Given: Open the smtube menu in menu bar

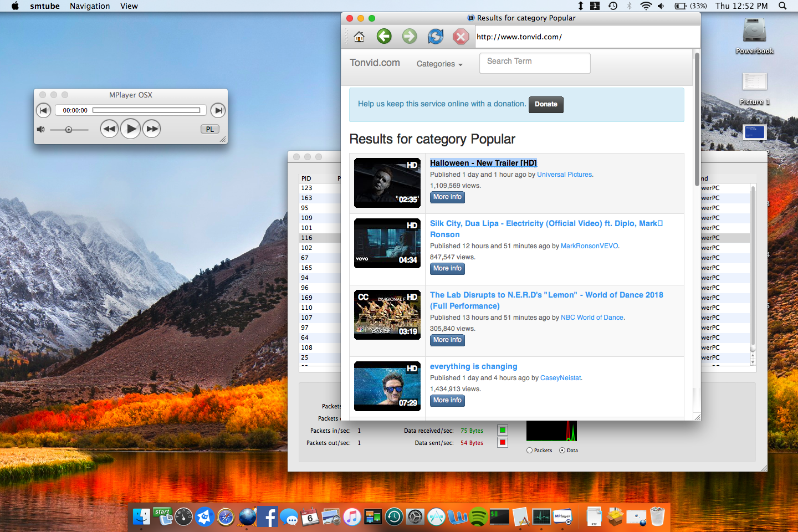Looking at the screenshot, I should coord(45,6).
